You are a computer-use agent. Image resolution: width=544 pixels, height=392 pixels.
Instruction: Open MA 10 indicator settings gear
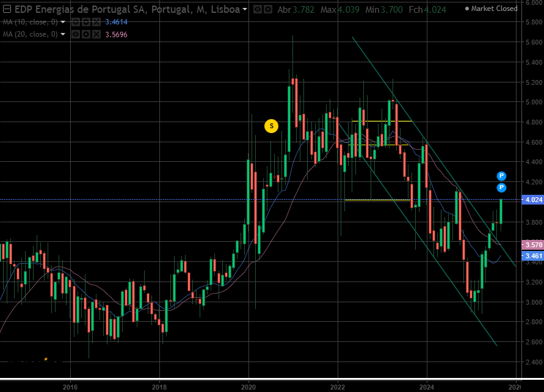tap(86, 23)
